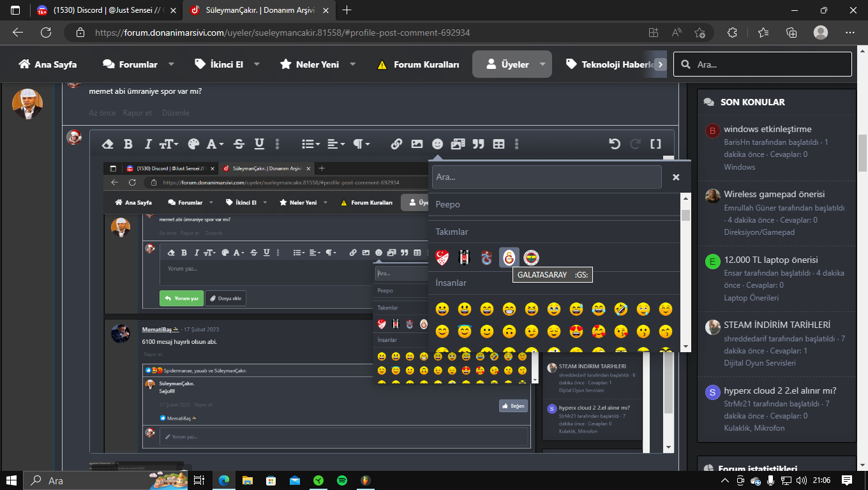
Task: Toggle strikethrough formatting
Action: (239, 144)
